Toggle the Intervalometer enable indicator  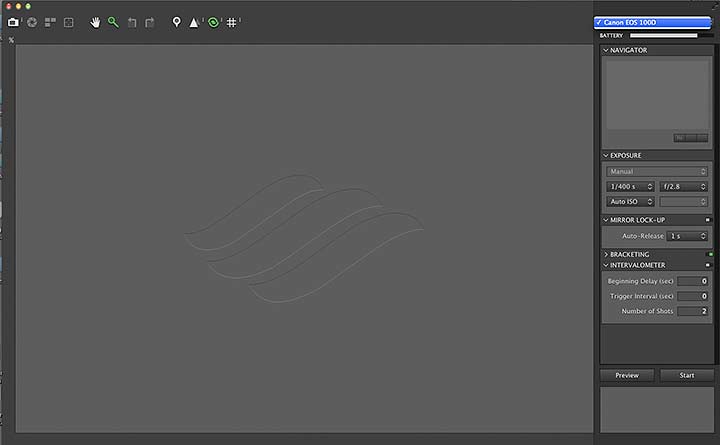(708, 265)
